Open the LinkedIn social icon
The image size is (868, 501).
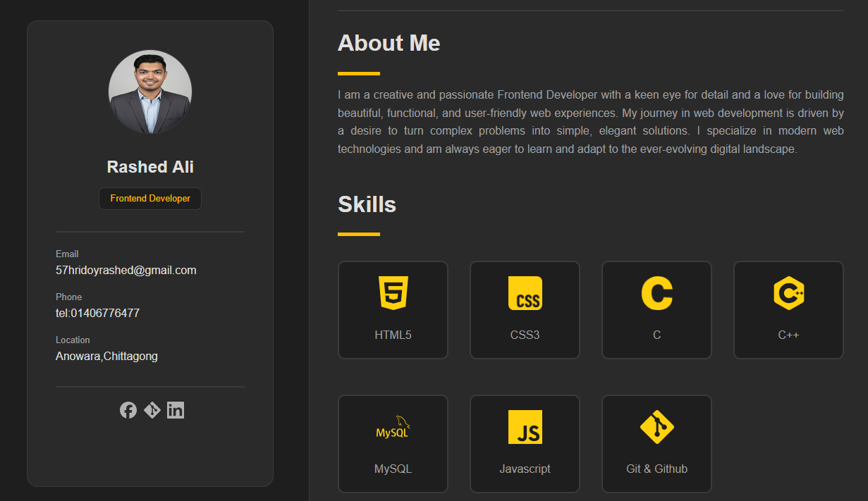pos(176,410)
